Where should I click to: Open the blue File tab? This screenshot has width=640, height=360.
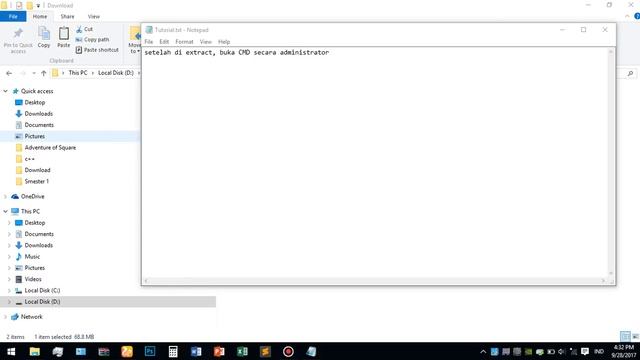[13, 16]
